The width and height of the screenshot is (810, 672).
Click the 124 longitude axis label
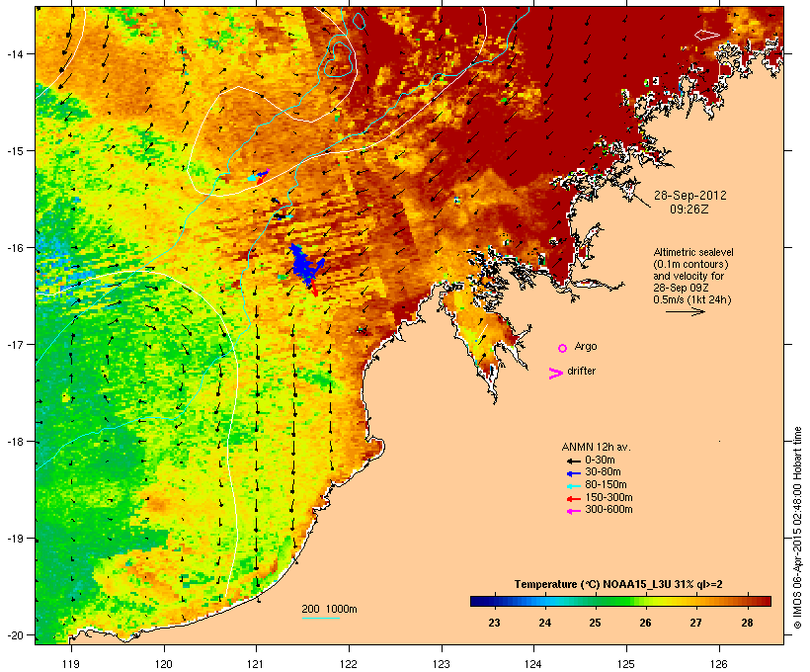pos(533,664)
